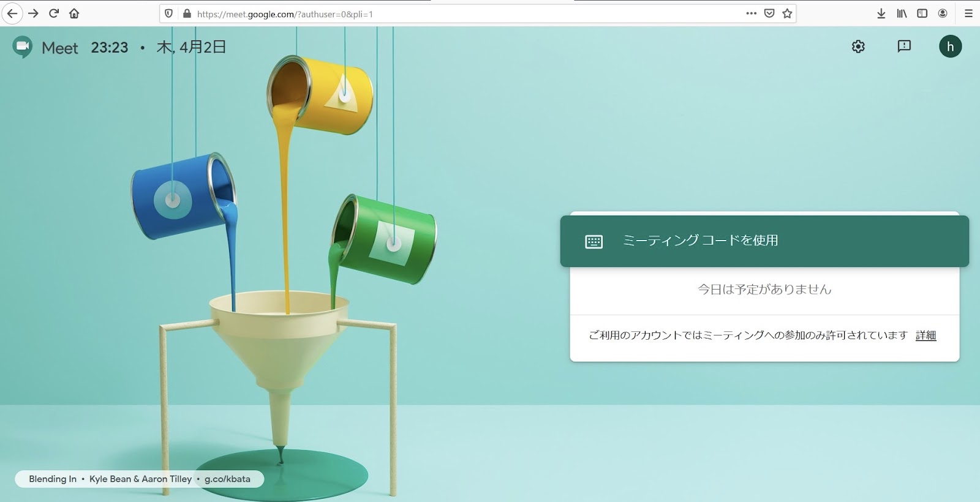The image size is (980, 502).
Task: Click the 木, 4月2日 date text
Action: [191, 47]
